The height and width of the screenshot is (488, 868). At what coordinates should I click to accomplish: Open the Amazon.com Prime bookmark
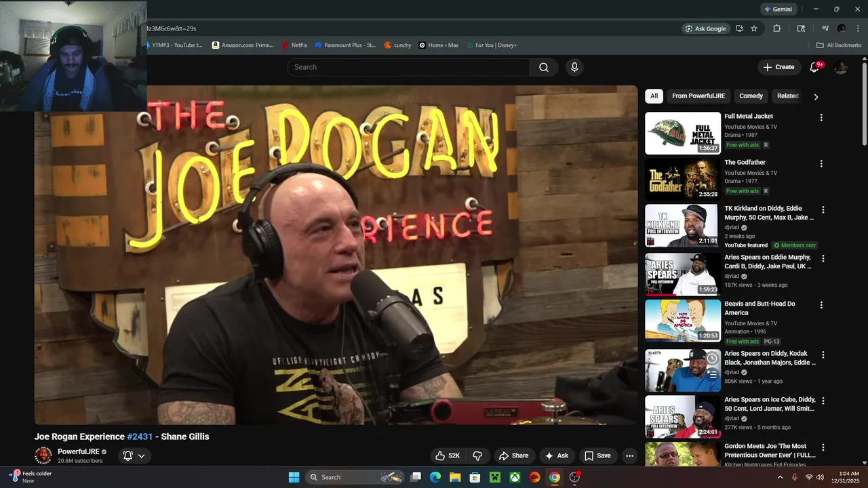243,45
